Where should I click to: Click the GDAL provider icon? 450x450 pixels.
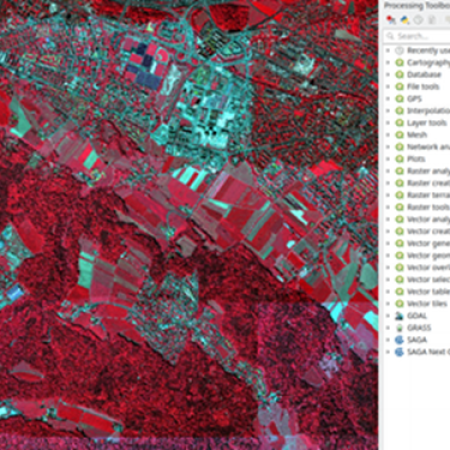tap(399, 316)
